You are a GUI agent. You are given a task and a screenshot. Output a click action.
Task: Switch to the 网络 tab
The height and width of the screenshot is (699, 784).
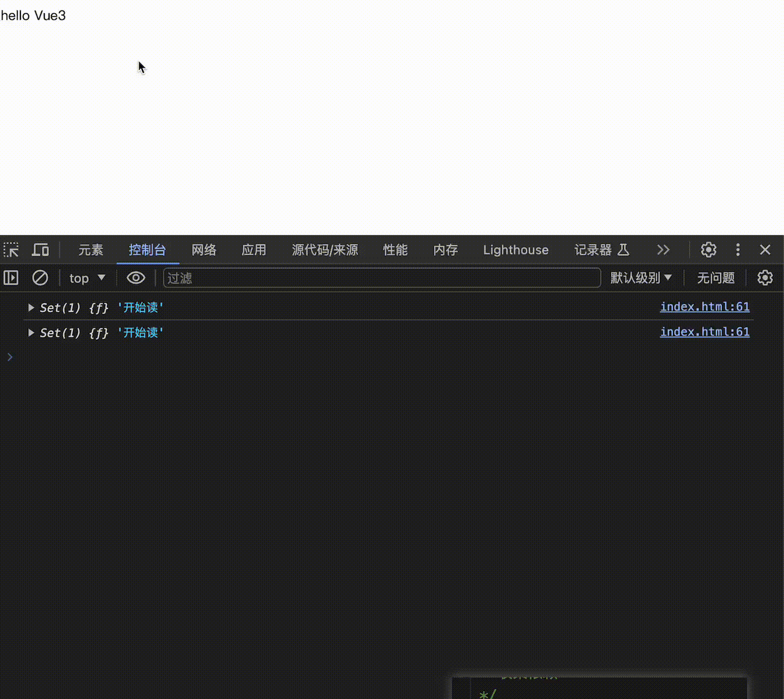[204, 250]
